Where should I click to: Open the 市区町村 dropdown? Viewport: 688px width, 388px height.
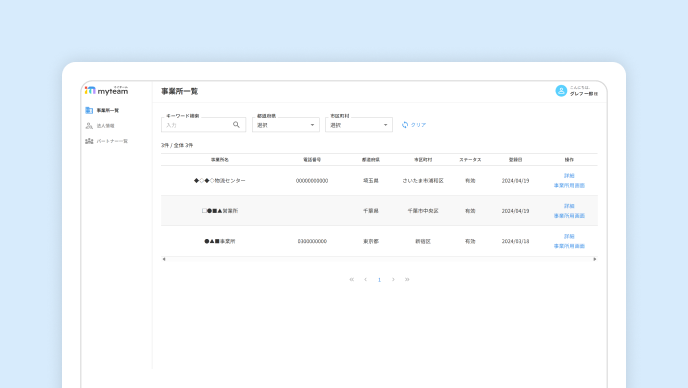point(358,125)
